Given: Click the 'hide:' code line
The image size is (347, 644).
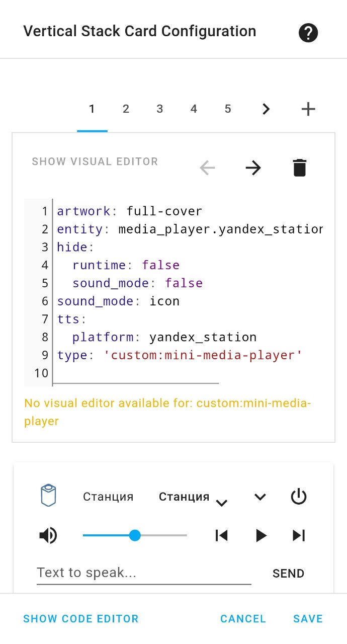Looking at the screenshot, I should coord(75,247).
